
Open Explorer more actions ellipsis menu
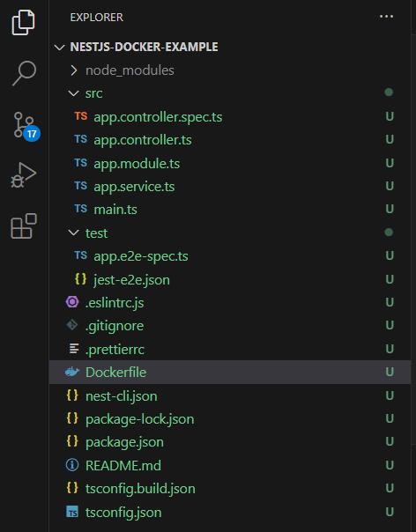pyautogui.click(x=386, y=16)
